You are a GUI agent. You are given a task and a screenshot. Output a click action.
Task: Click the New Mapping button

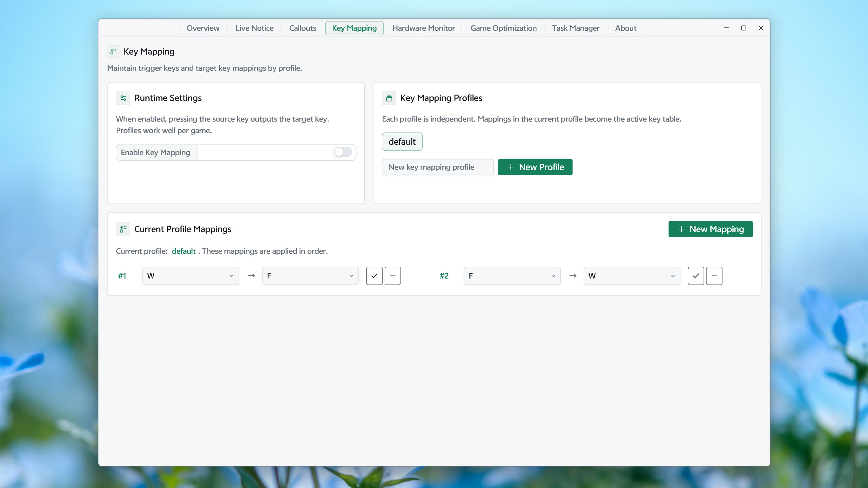pyautogui.click(x=711, y=229)
